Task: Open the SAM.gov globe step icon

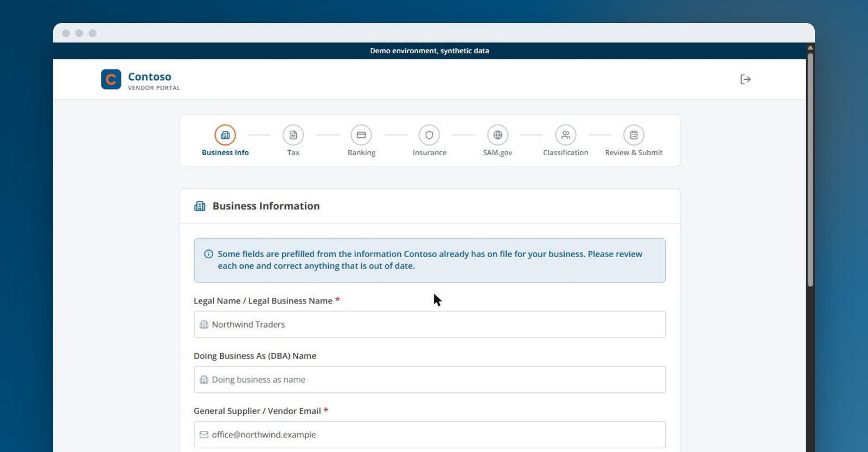Action: (497, 135)
